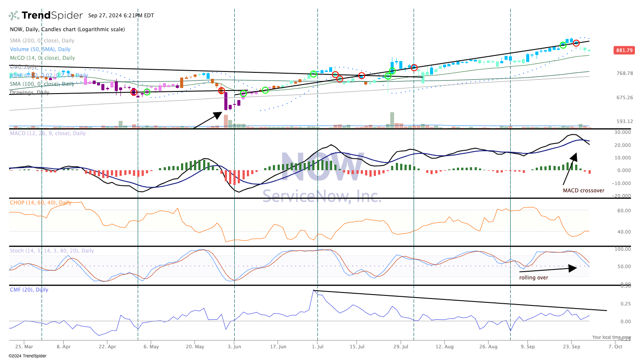Click the 23. Sep date label
The height and width of the screenshot is (360, 644).
tap(571, 347)
